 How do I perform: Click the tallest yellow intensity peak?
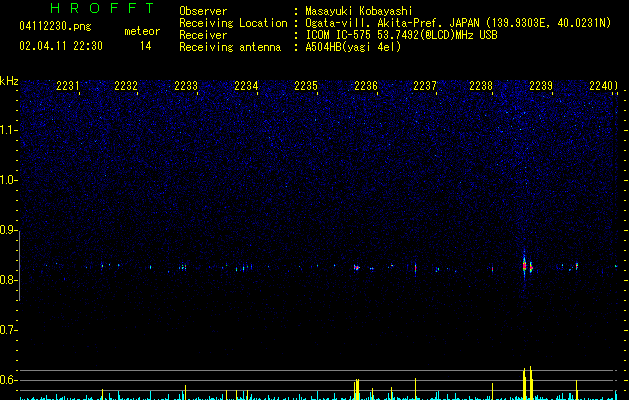(x=530, y=383)
